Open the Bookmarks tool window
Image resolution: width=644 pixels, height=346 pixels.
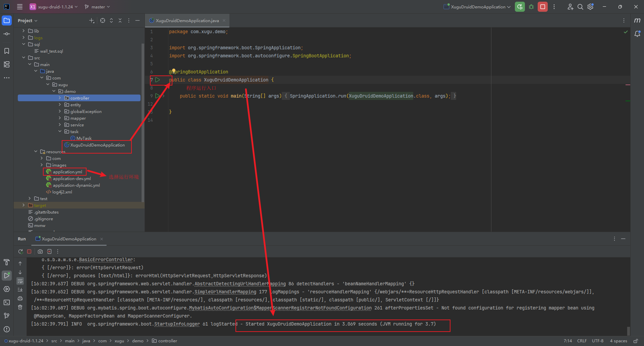point(7,51)
